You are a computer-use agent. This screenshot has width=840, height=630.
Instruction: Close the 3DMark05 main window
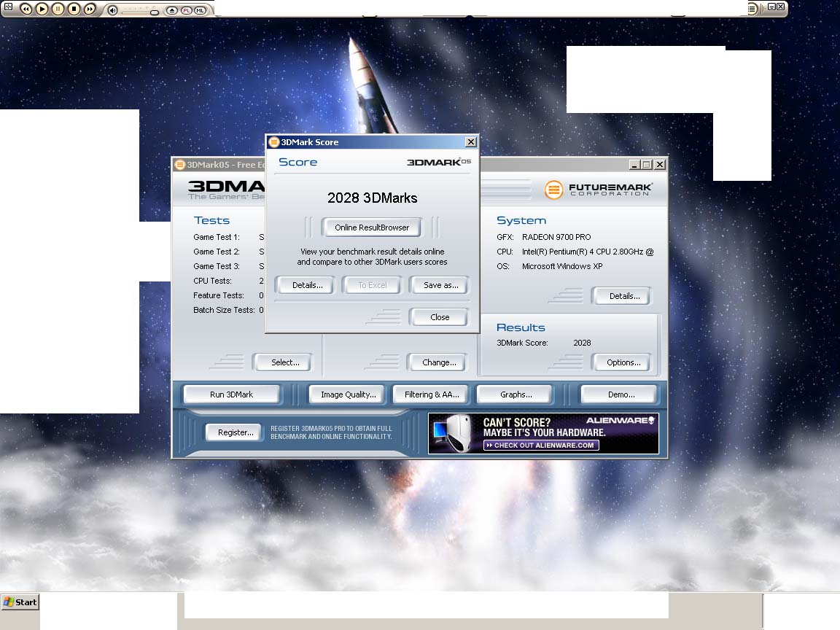660,165
